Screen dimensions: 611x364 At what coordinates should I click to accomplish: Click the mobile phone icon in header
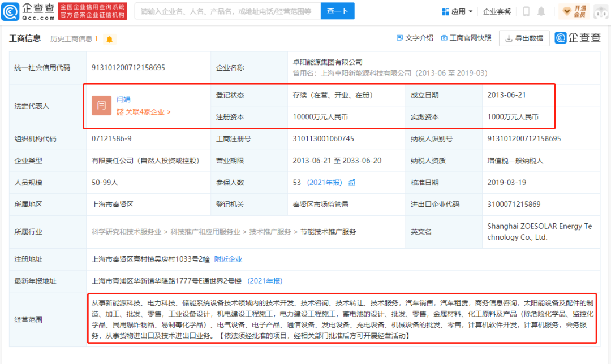[526, 12]
